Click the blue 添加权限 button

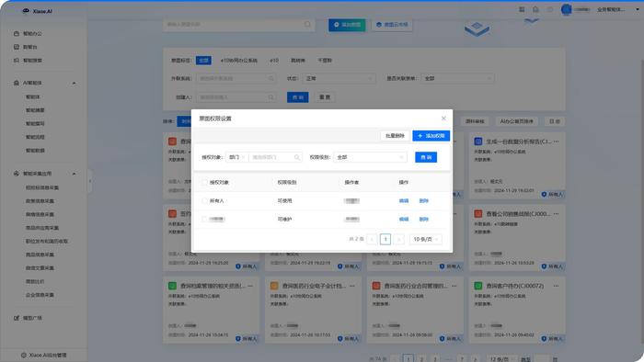pyautogui.click(x=431, y=136)
